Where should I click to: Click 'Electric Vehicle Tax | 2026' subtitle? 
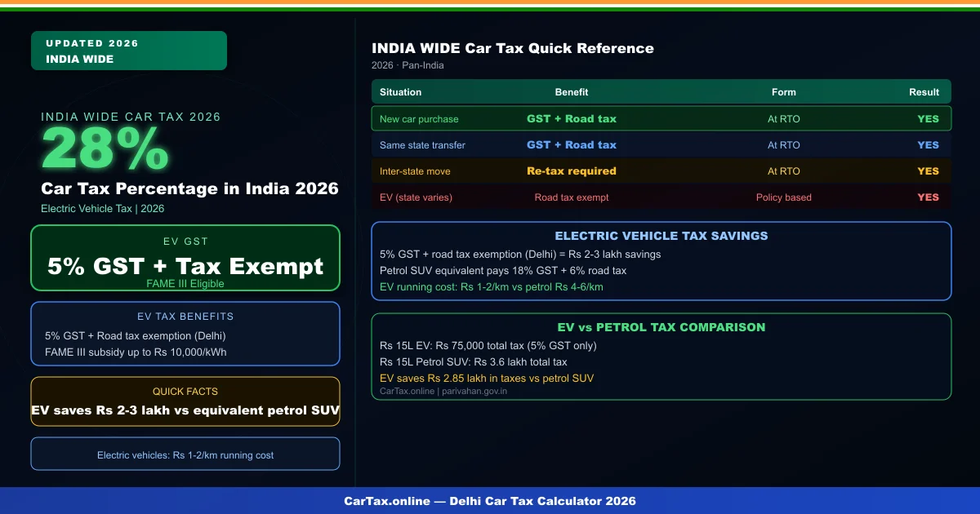(x=103, y=209)
